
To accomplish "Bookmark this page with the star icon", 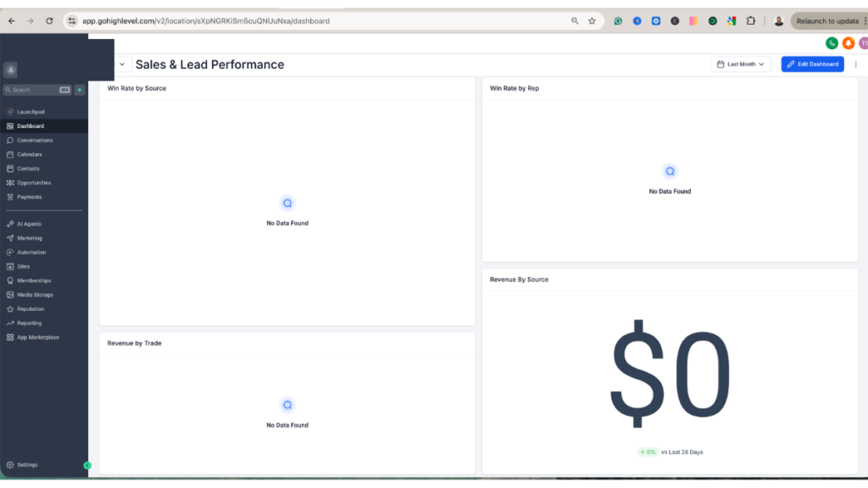I will (592, 20).
